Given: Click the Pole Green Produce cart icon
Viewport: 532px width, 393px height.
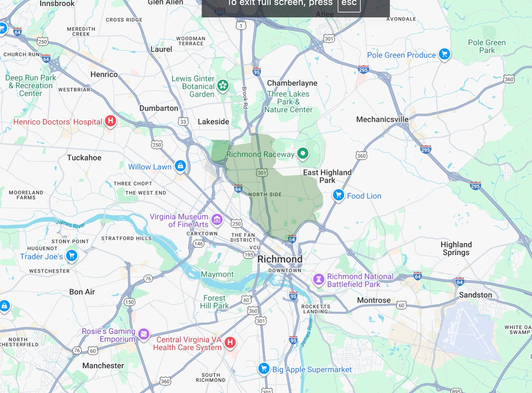Looking at the screenshot, I should 444,54.
